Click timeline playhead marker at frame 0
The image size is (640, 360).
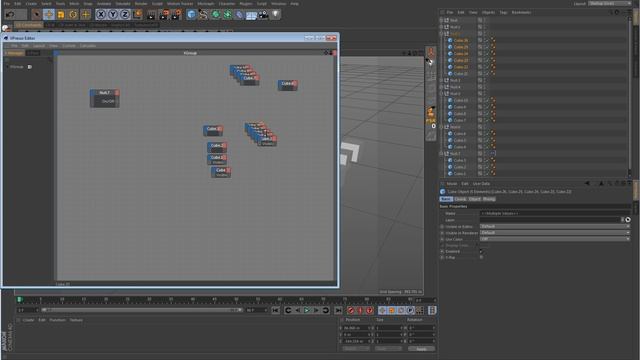point(19,300)
